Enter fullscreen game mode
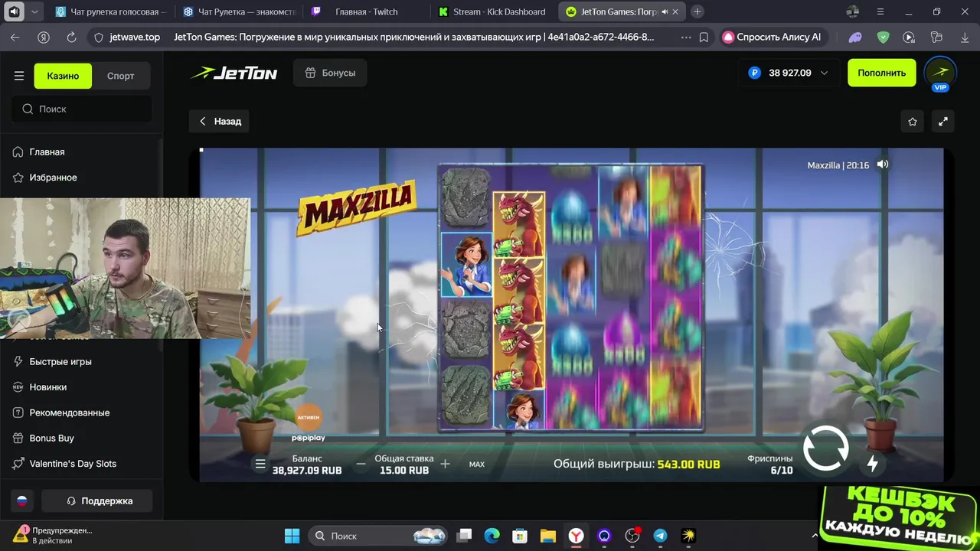980x551 pixels. [943, 121]
